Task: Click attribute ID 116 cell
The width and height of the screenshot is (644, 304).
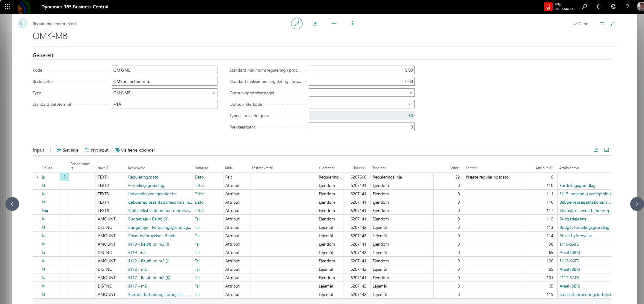Action: pos(542,202)
